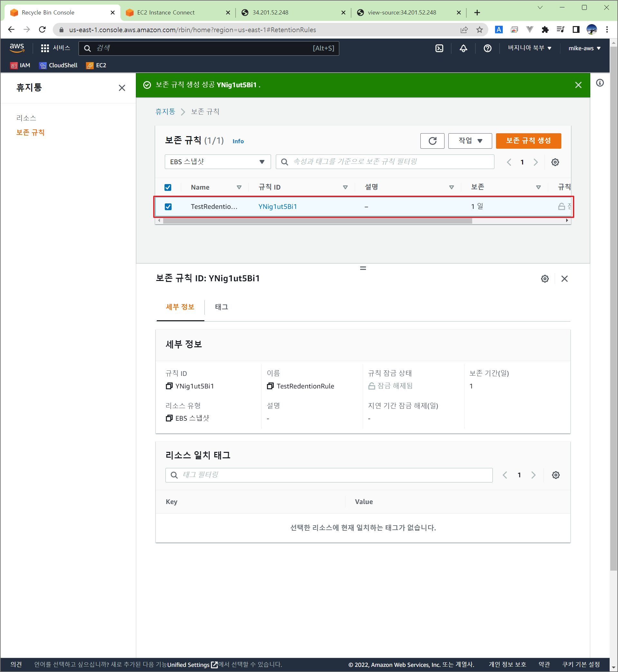The width and height of the screenshot is (618, 672).
Task: Open the notifications bell icon
Action: [463, 48]
